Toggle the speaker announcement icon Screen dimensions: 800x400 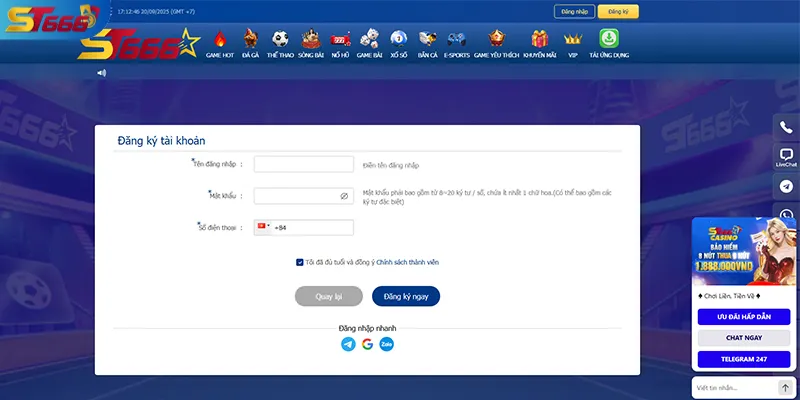(x=101, y=73)
